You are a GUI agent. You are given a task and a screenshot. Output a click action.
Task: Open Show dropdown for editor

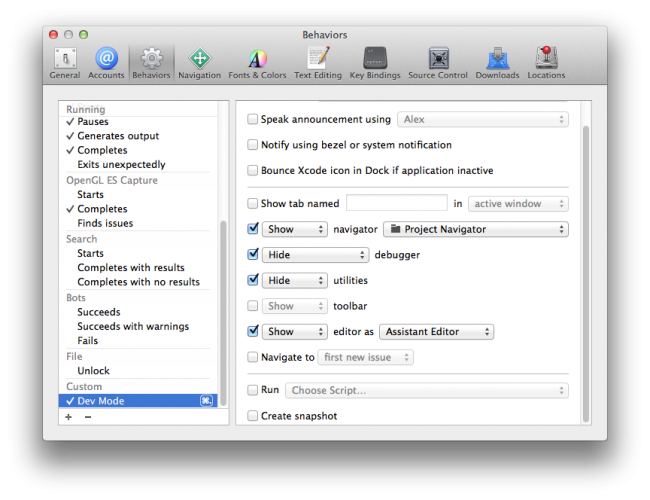295,332
